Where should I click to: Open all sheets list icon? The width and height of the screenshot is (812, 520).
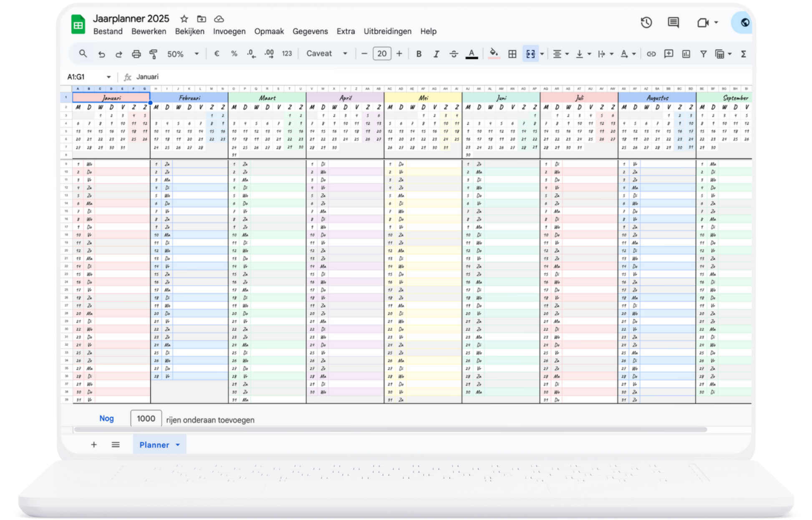[116, 445]
